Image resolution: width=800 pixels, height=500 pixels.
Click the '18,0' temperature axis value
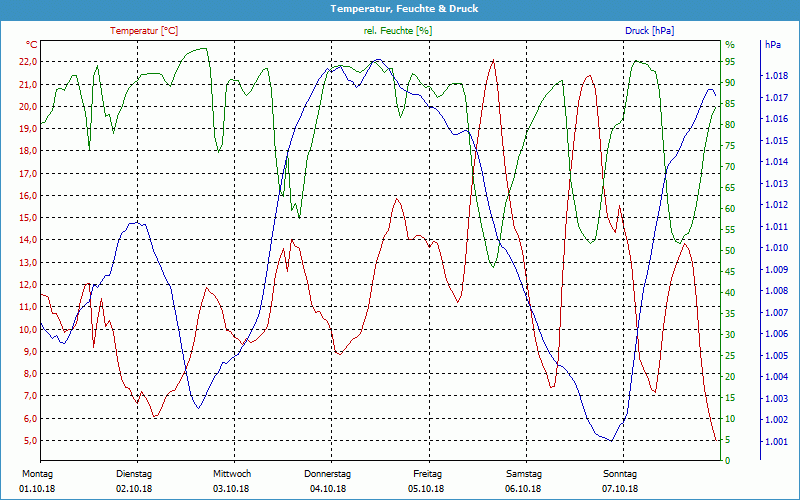tap(28, 151)
